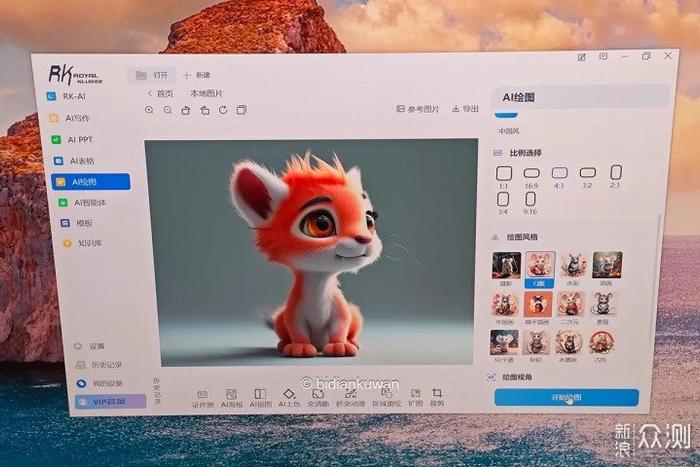Open 历史记录 history in sidebar
This screenshot has height=467, width=700.
(x=99, y=365)
